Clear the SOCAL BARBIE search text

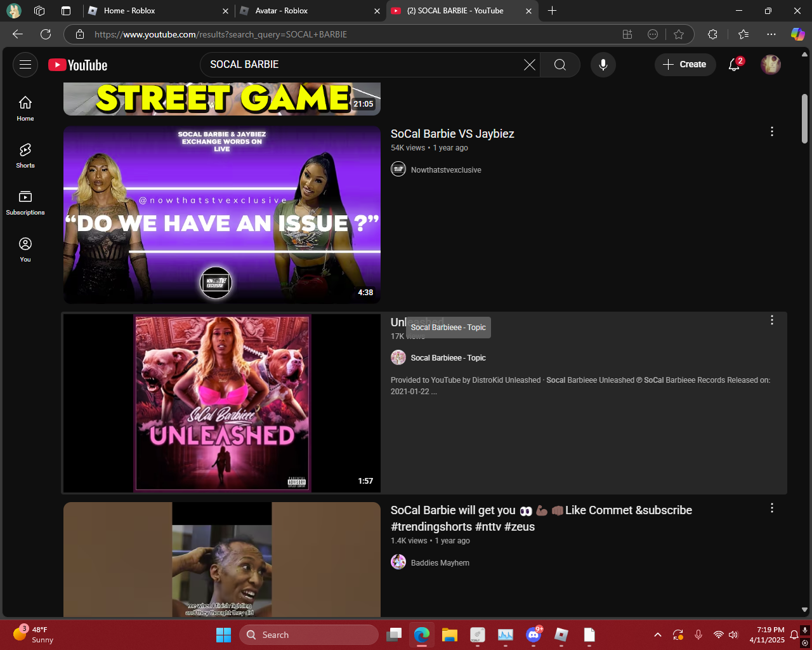(530, 65)
